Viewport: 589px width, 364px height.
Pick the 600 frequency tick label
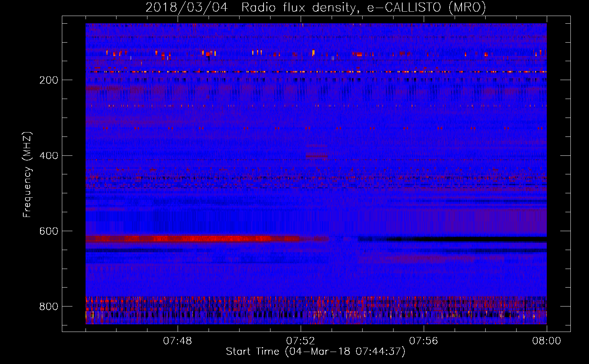(49, 232)
